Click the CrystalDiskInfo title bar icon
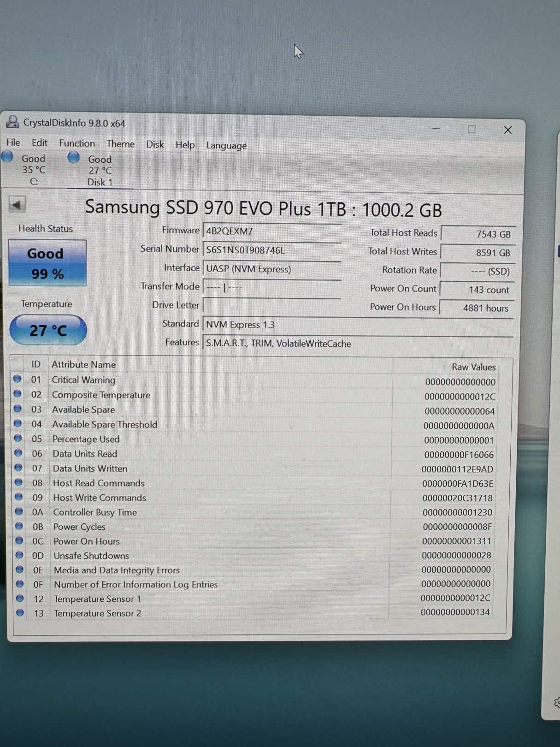 click(12, 122)
